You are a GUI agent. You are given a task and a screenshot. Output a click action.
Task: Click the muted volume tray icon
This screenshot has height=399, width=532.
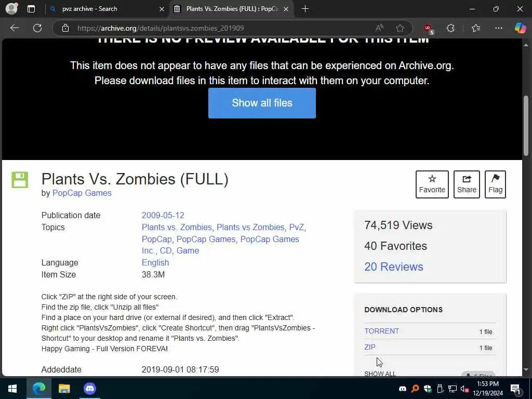point(465,389)
